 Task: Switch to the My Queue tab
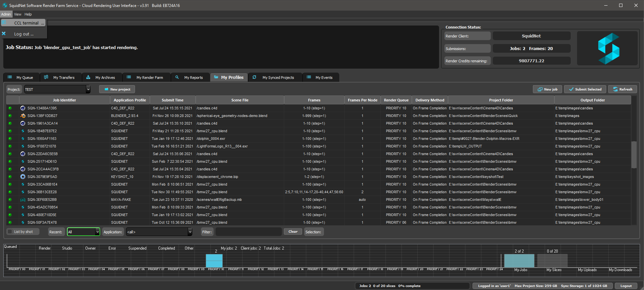point(21,77)
